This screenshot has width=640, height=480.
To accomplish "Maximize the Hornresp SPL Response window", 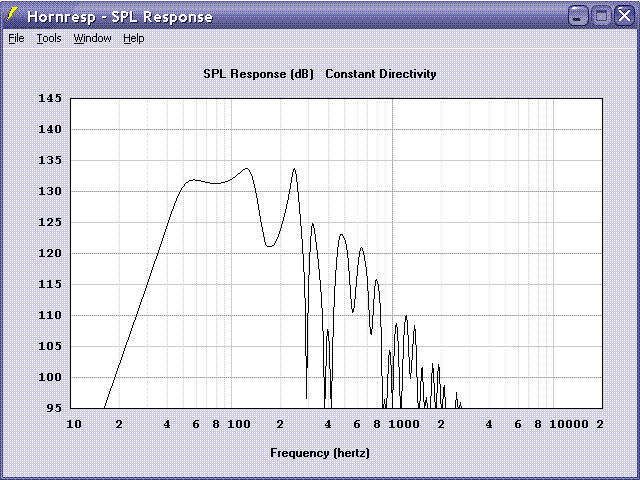I will (601, 16).
